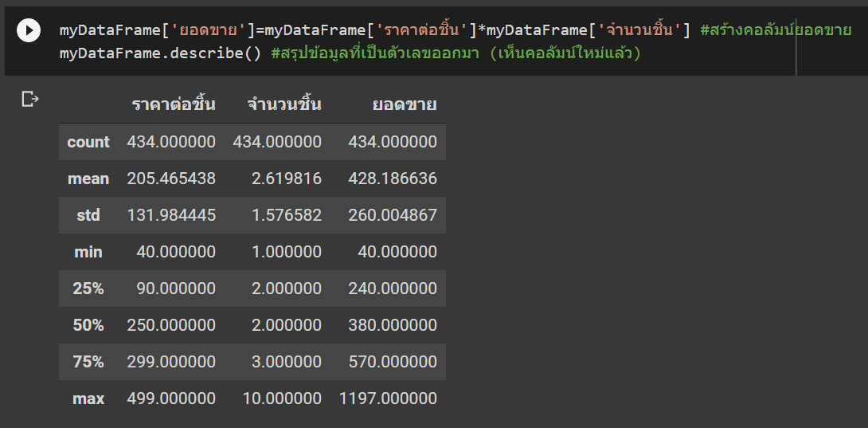The width and height of the screenshot is (868, 428).
Task: Select 75% value 3.000000
Action: [x=287, y=362]
